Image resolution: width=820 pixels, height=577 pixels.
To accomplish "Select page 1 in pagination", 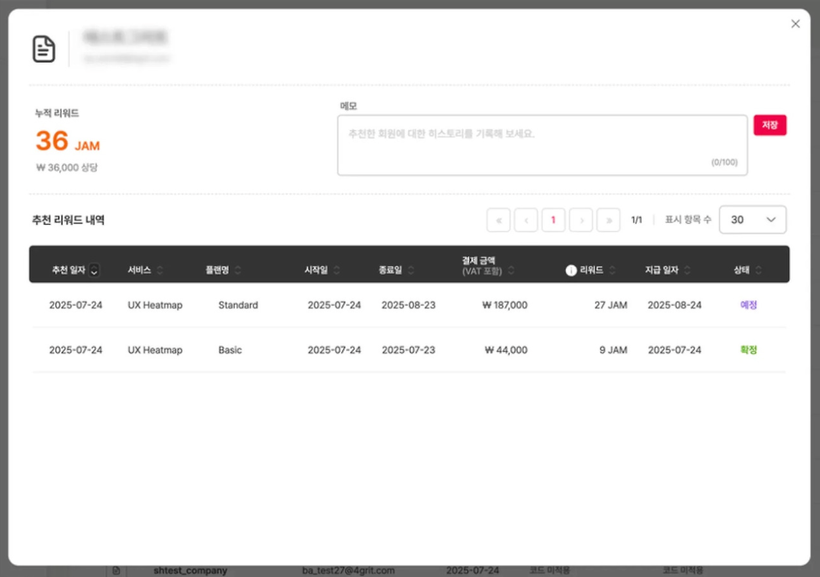I will (x=553, y=220).
